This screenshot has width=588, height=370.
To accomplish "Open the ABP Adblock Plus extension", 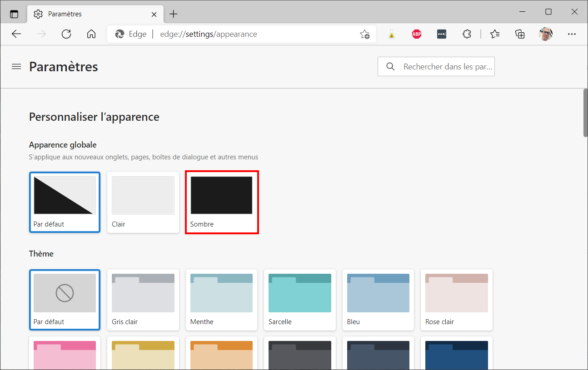I will (417, 34).
